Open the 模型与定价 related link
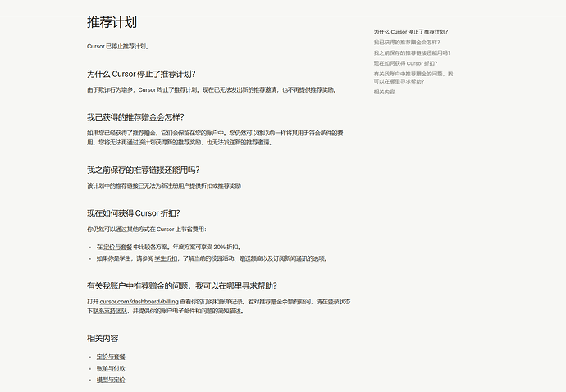Screen dimensions: 566x392 (111, 380)
